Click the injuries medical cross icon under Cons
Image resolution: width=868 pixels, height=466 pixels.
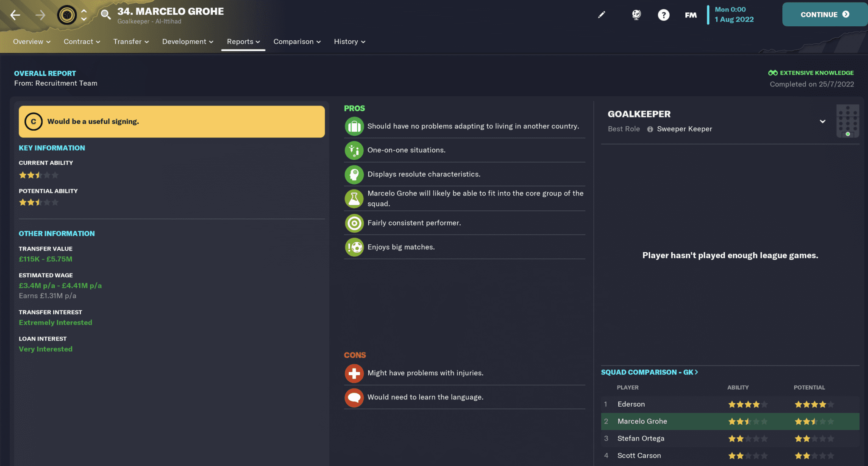(354, 373)
